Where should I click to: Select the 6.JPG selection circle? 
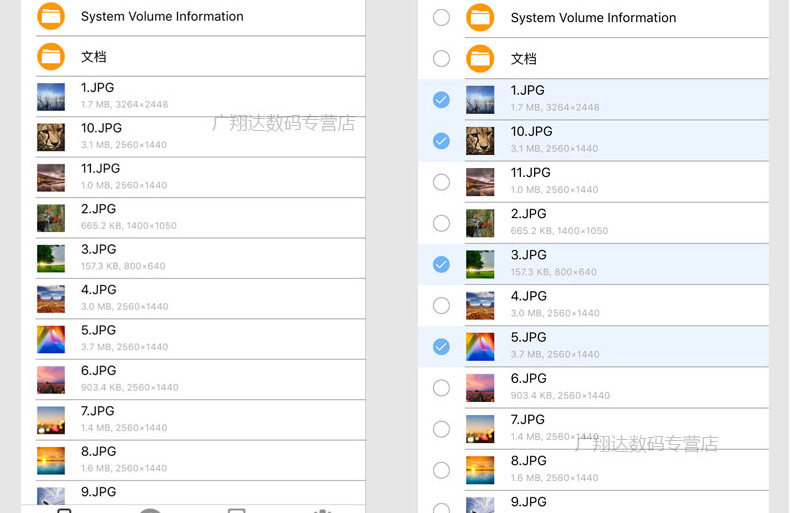(441, 388)
